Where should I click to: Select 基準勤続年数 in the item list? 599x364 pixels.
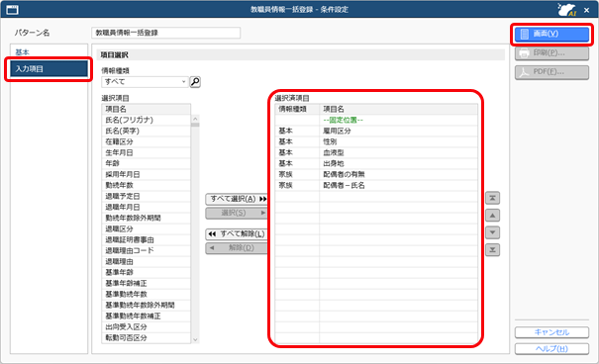tap(146, 294)
